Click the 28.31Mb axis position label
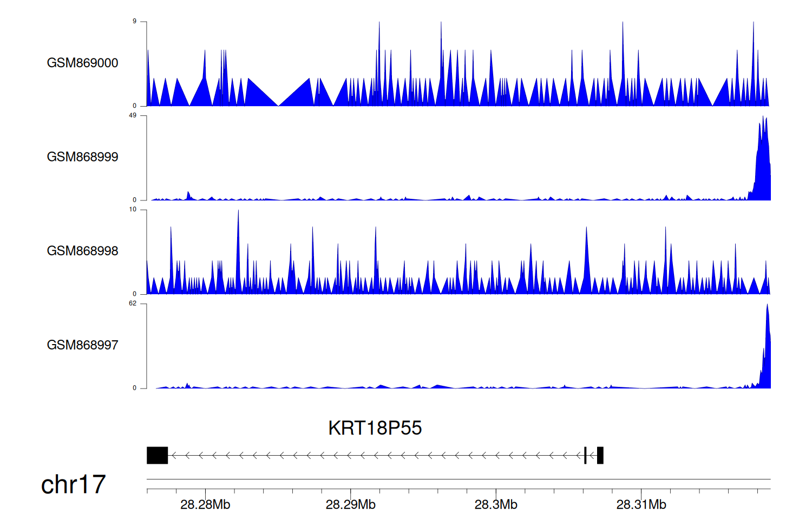Screen dimensions: 812x531 (641, 505)
